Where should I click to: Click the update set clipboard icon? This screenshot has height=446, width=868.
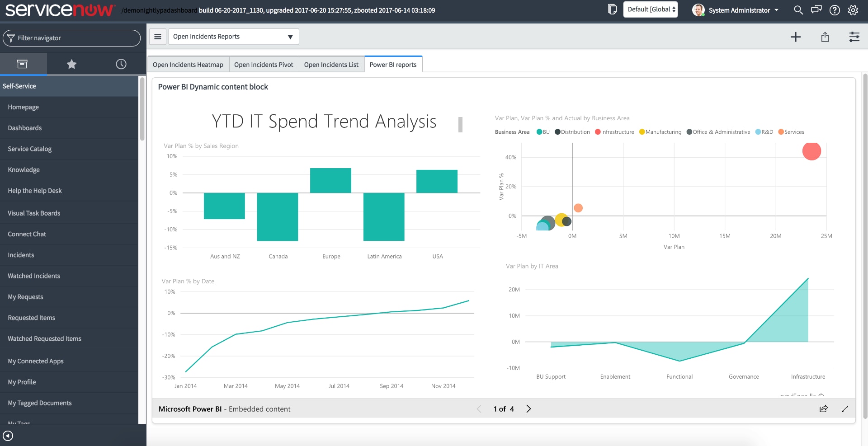point(612,9)
